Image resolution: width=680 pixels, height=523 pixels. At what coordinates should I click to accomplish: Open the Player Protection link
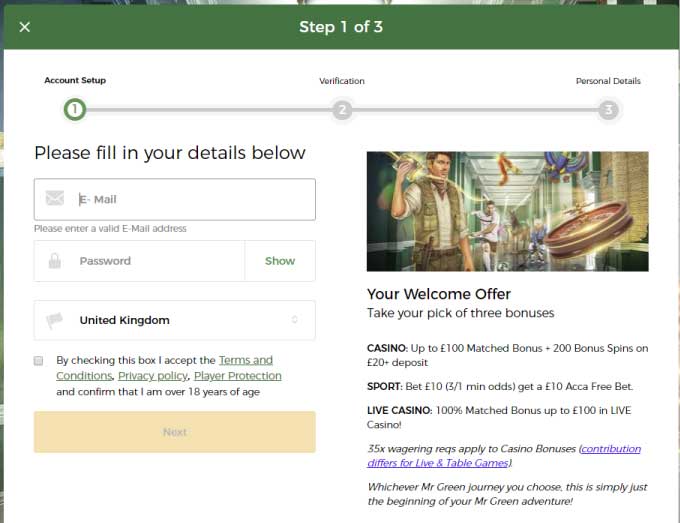pos(238,376)
